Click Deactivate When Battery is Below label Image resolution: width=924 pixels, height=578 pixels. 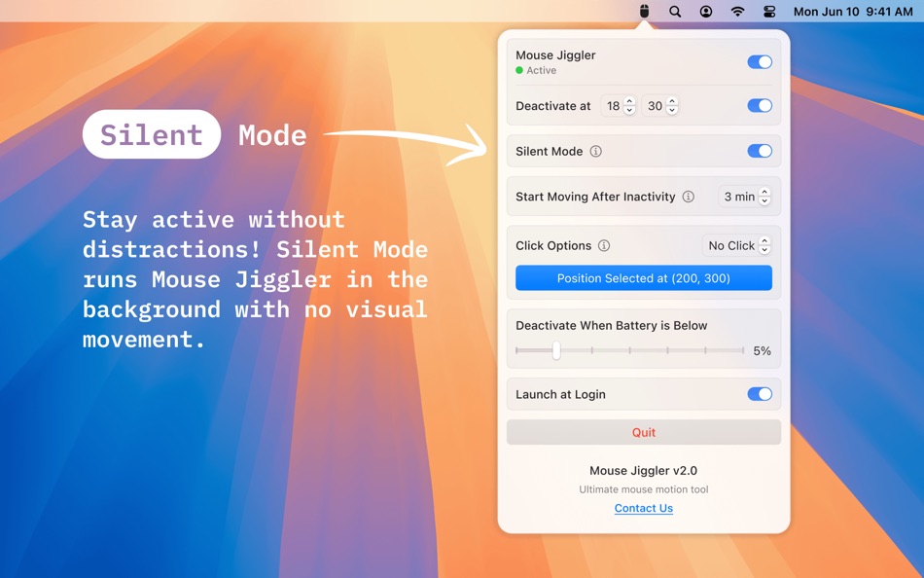(x=611, y=326)
